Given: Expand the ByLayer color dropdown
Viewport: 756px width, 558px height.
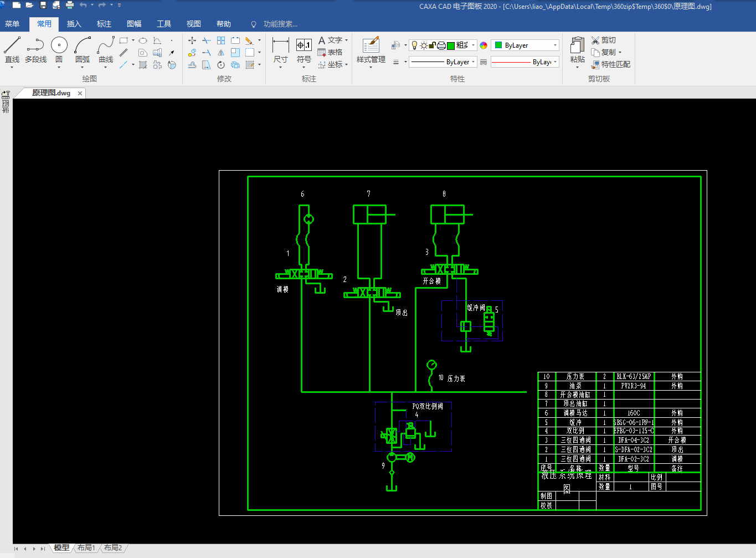Looking at the screenshot, I should tap(525, 45).
